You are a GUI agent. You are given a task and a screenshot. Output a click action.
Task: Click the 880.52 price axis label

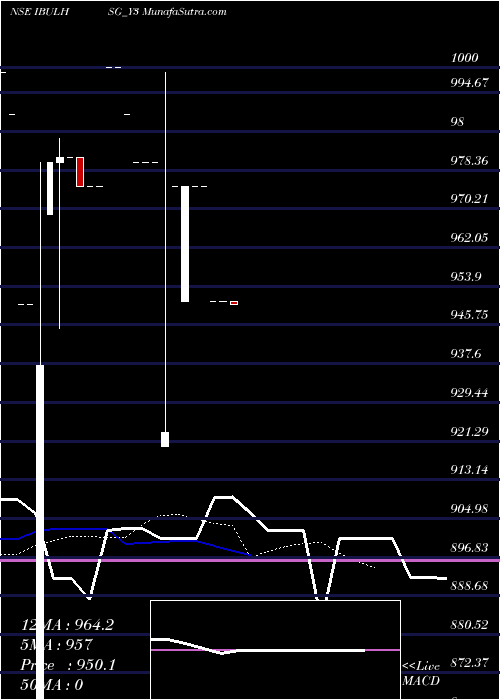[469, 624]
